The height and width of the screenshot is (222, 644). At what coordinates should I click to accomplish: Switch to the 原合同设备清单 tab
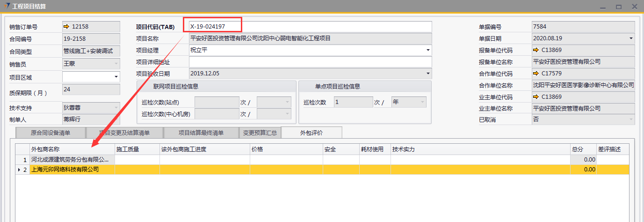[x=51, y=133]
